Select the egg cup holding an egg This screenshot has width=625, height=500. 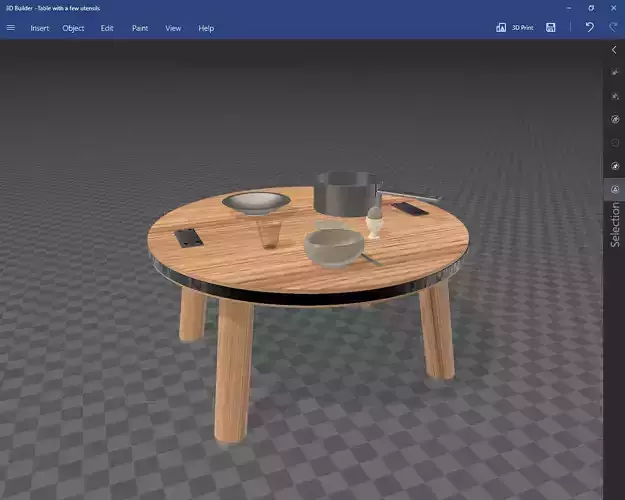pos(374,222)
